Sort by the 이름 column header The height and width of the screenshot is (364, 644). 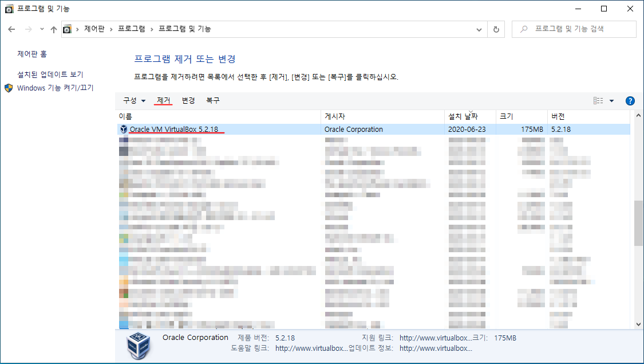219,116
